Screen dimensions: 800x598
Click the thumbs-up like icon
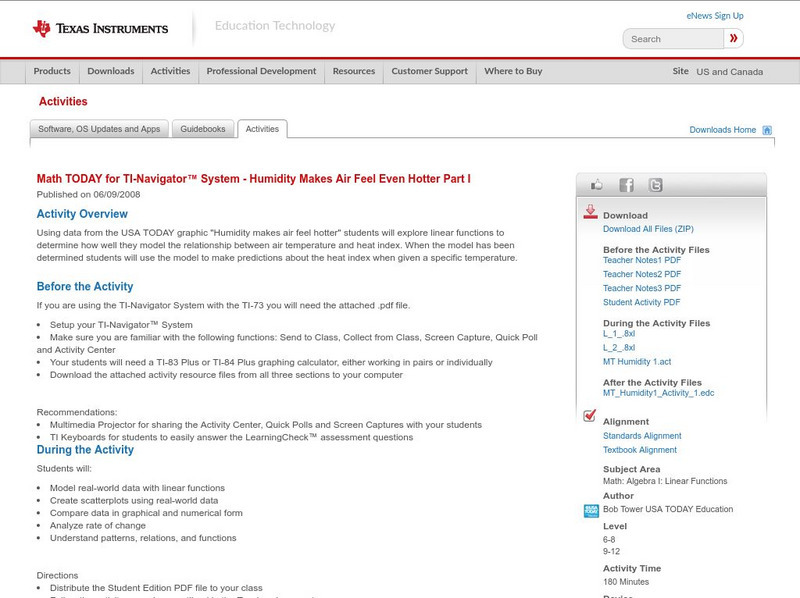tap(596, 185)
